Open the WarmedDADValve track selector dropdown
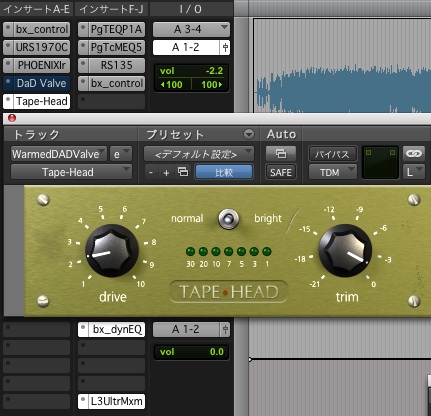Screen dimensions: 431x416 (59, 154)
